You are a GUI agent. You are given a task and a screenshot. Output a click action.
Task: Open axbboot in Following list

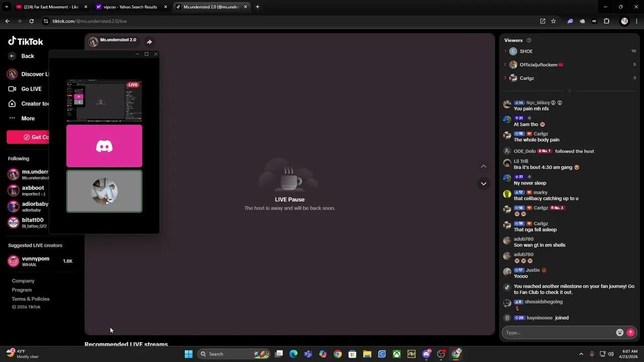[27, 191]
